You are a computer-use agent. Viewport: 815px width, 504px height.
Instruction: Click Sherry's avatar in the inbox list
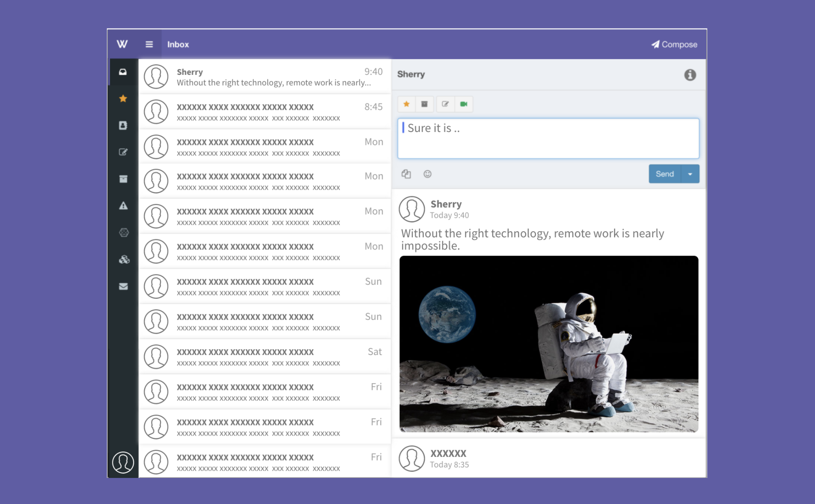tap(156, 77)
